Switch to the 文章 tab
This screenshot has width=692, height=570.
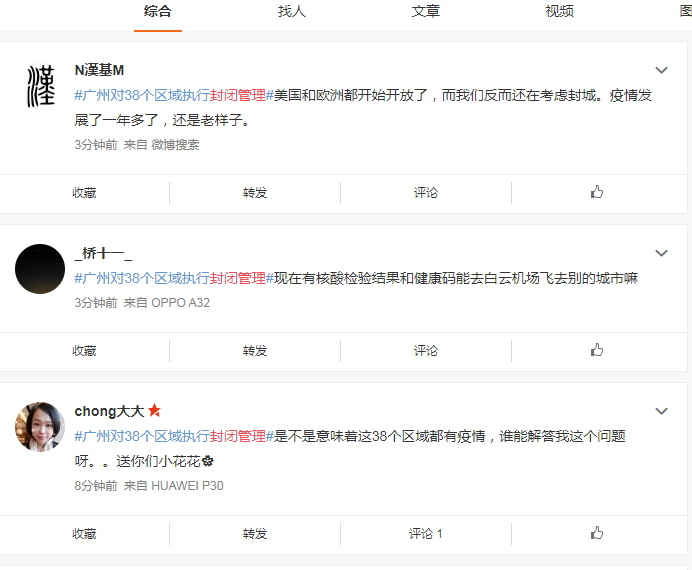[425, 11]
